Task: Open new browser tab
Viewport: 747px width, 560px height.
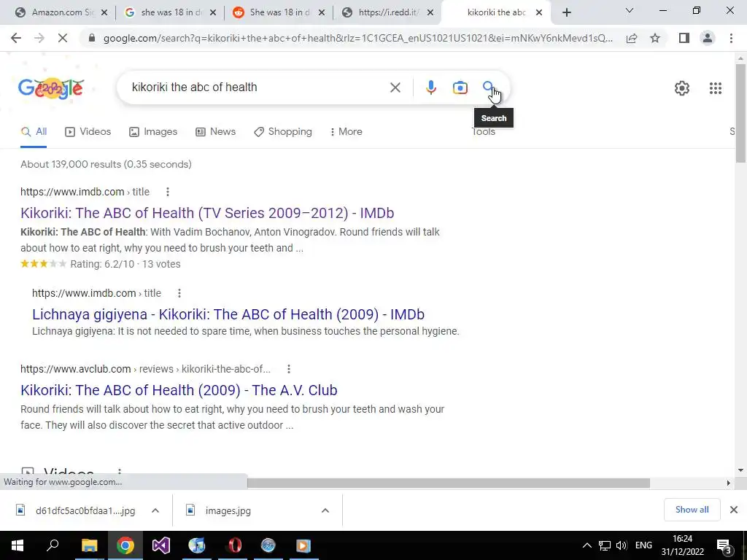Action: [566, 13]
